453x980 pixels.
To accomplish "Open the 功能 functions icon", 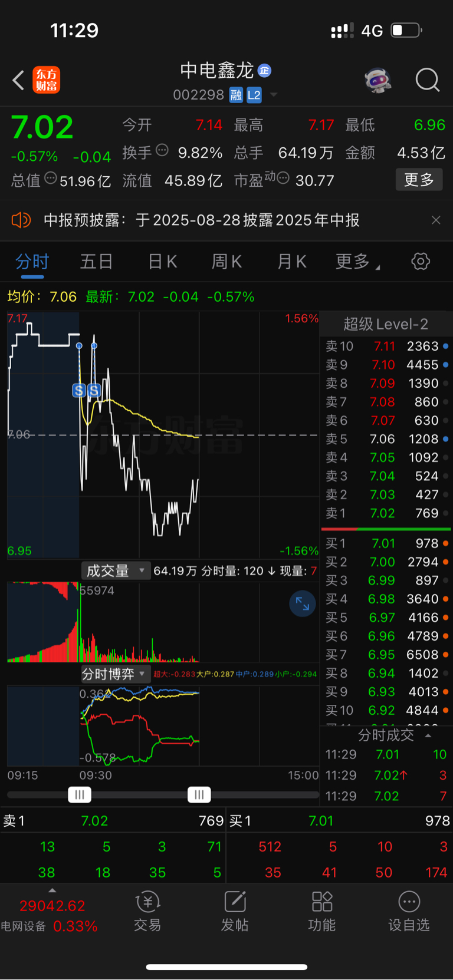I will 322,911.
